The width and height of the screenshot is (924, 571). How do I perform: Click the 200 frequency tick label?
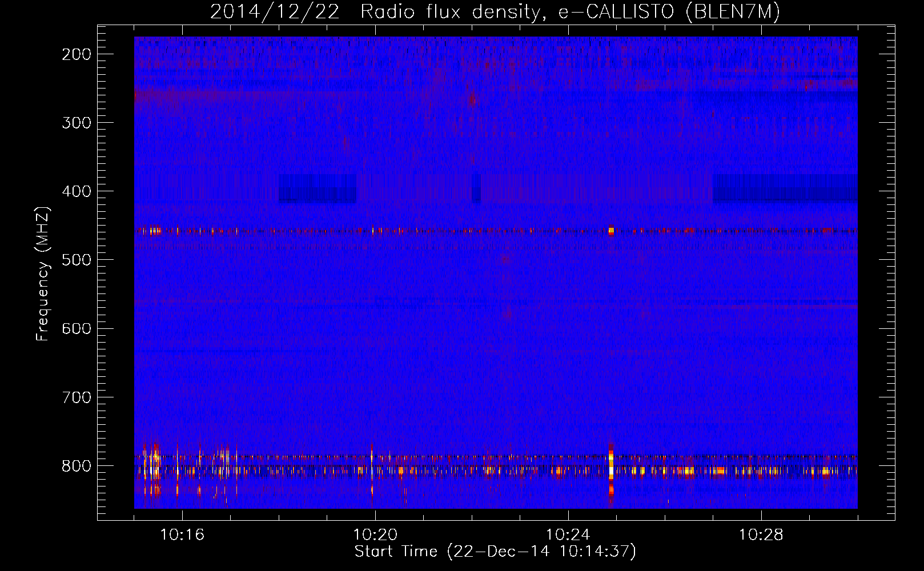(76, 54)
